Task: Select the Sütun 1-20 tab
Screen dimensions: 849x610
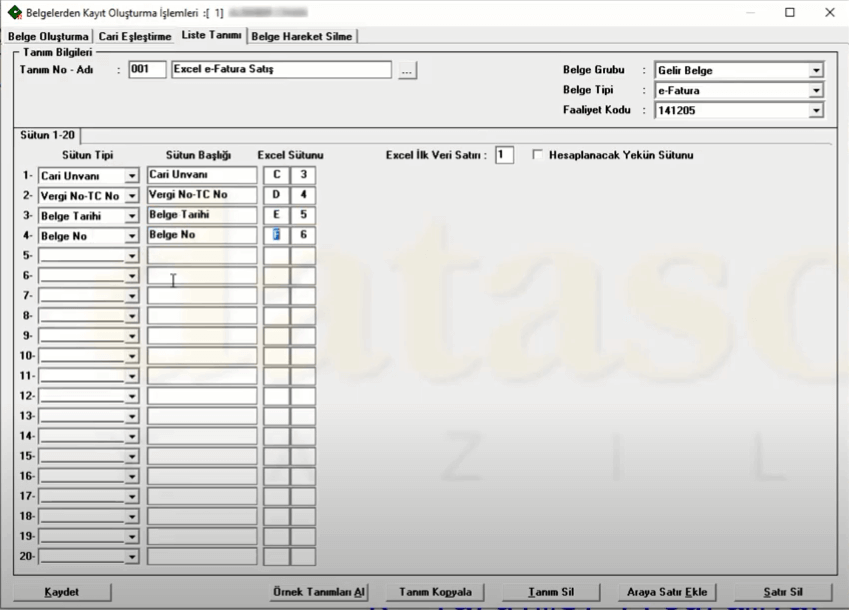Action: (48, 135)
